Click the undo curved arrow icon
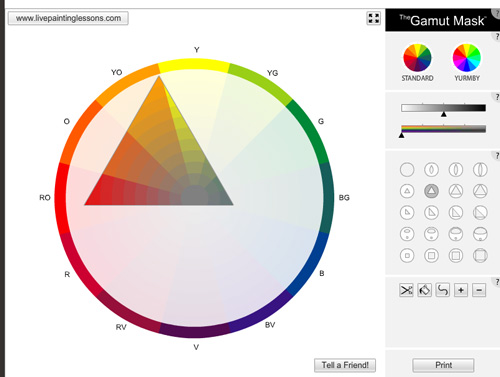The width and height of the screenshot is (500, 377). pos(443,290)
